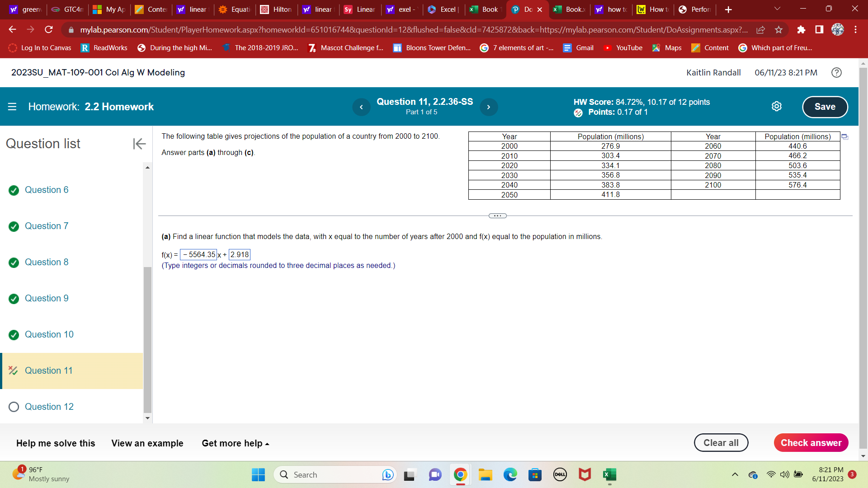The width and height of the screenshot is (868, 488).
Task: Click the Clear all button
Action: click(x=721, y=443)
